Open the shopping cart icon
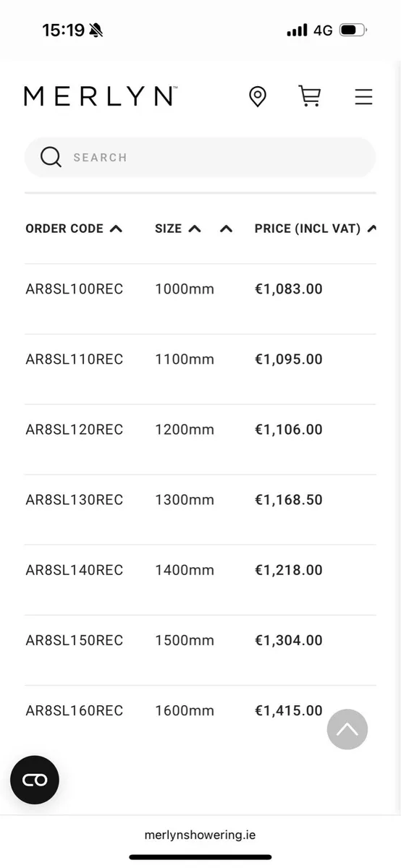 (x=310, y=95)
